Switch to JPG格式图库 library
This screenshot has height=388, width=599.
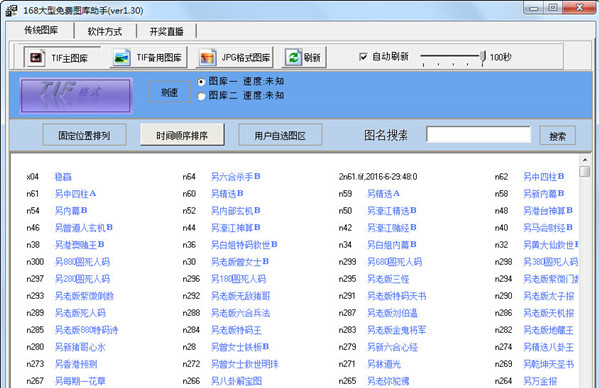tap(235, 58)
